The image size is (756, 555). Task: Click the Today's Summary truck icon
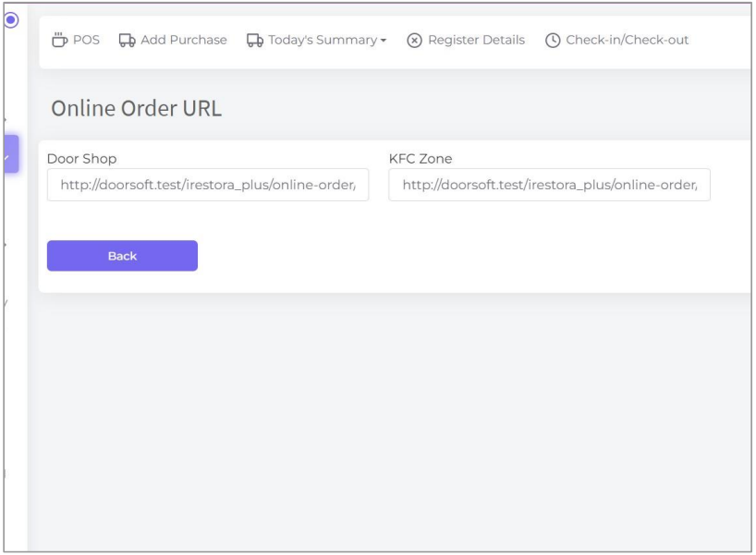point(255,41)
